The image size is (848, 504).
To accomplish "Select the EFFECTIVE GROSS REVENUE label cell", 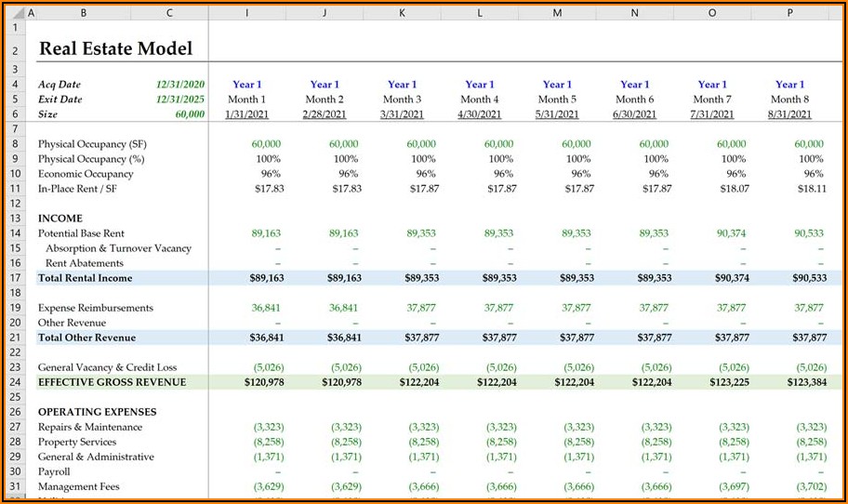I will [x=112, y=382].
